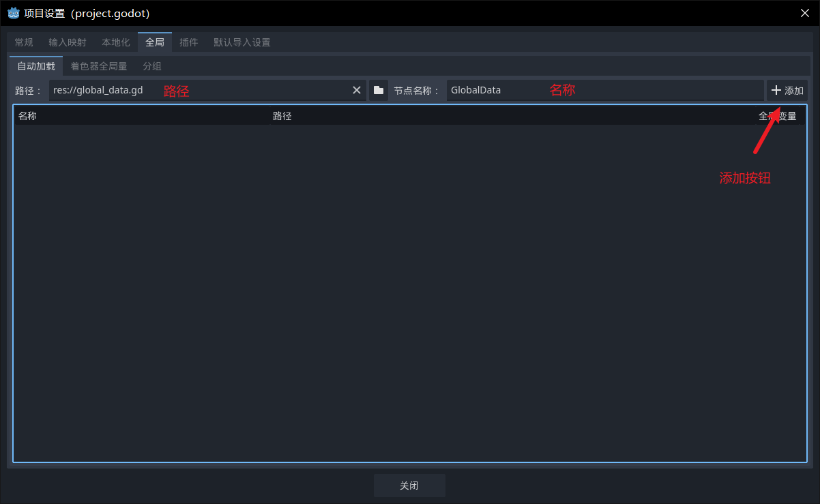This screenshot has height=504, width=820.
Task: Switch to the 着色器全局量 sub-tab
Action: (99, 66)
